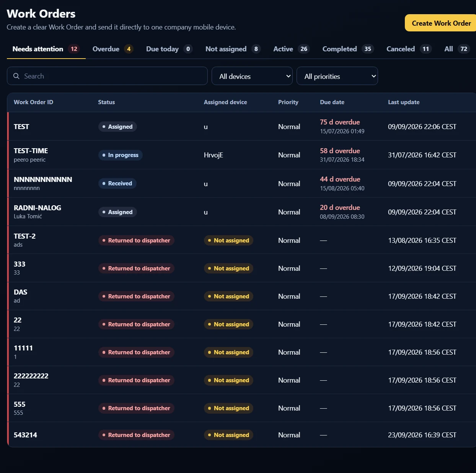Click Returned to dispatcher badge for 555

[x=136, y=408]
